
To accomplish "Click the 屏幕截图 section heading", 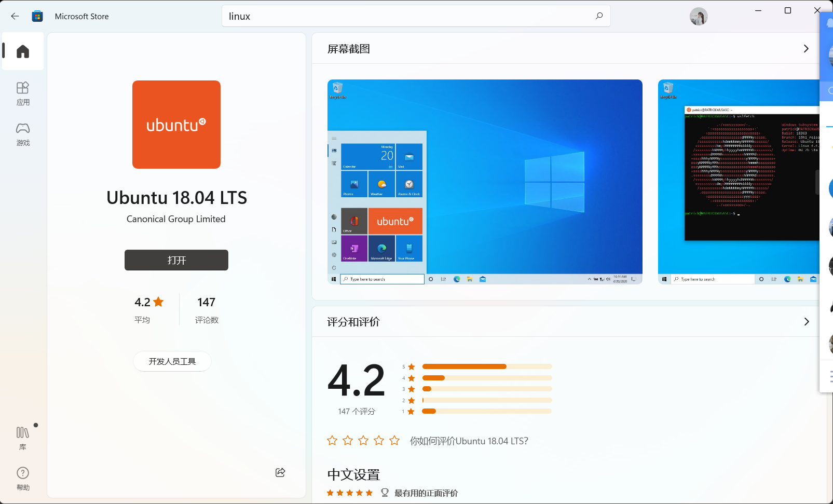I will point(349,49).
